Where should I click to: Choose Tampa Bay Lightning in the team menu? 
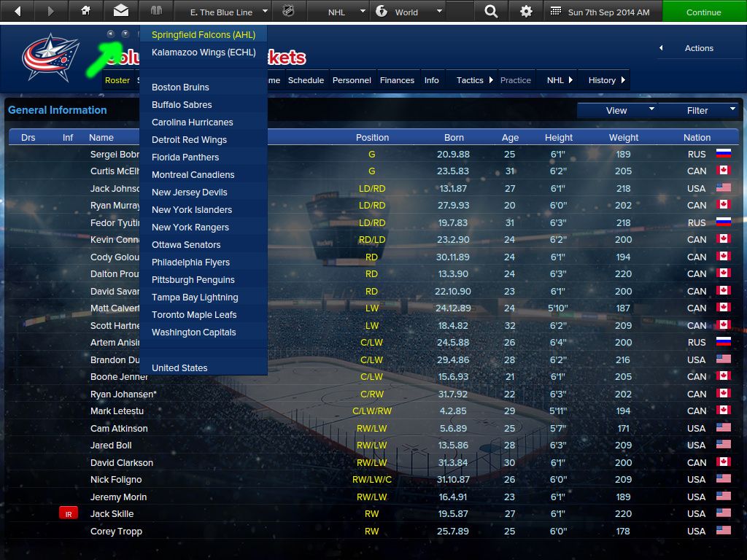pyautogui.click(x=204, y=297)
